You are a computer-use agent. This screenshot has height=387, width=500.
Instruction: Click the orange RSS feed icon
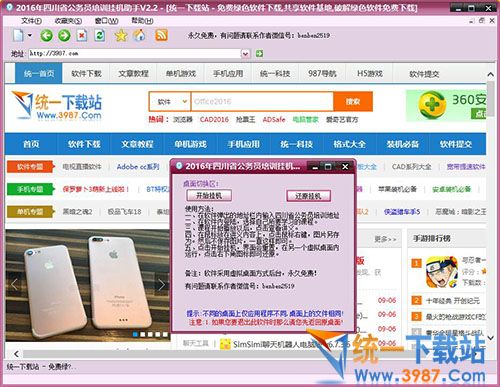tap(161, 35)
